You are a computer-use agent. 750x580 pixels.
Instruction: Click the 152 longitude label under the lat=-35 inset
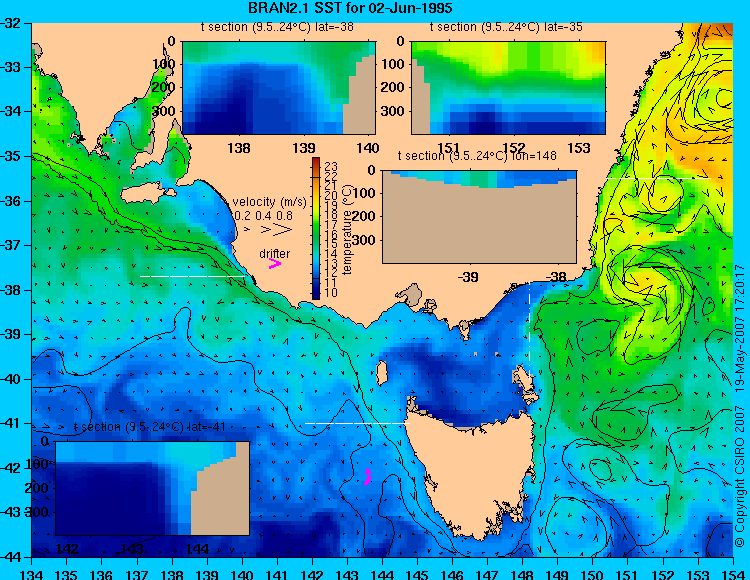pos(514,148)
